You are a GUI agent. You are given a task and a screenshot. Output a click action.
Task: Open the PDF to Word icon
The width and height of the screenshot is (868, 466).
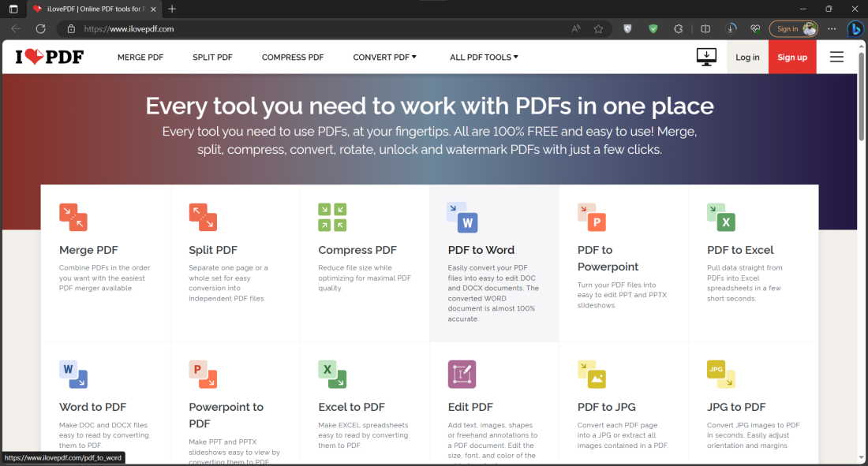tap(462, 217)
